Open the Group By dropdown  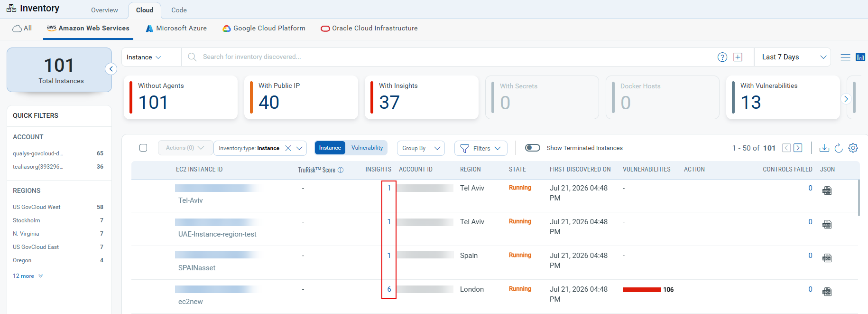point(421,148)
